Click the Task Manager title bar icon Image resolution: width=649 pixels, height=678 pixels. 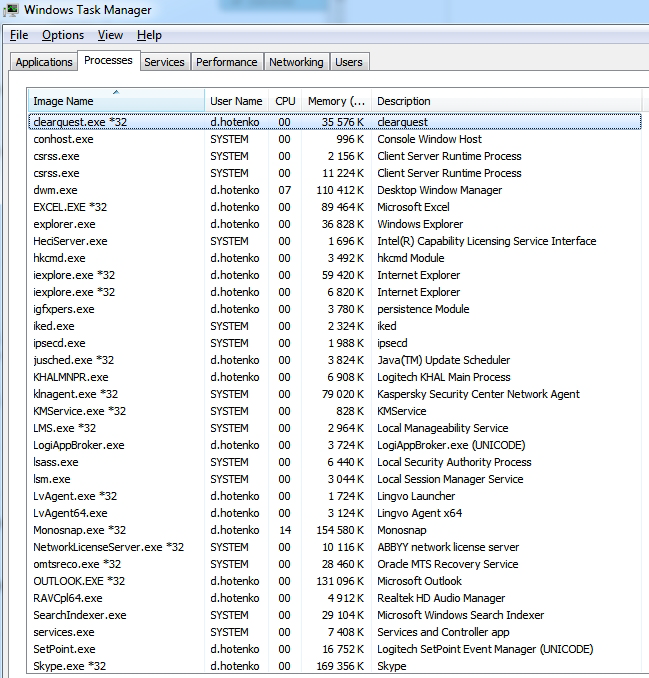10,10
